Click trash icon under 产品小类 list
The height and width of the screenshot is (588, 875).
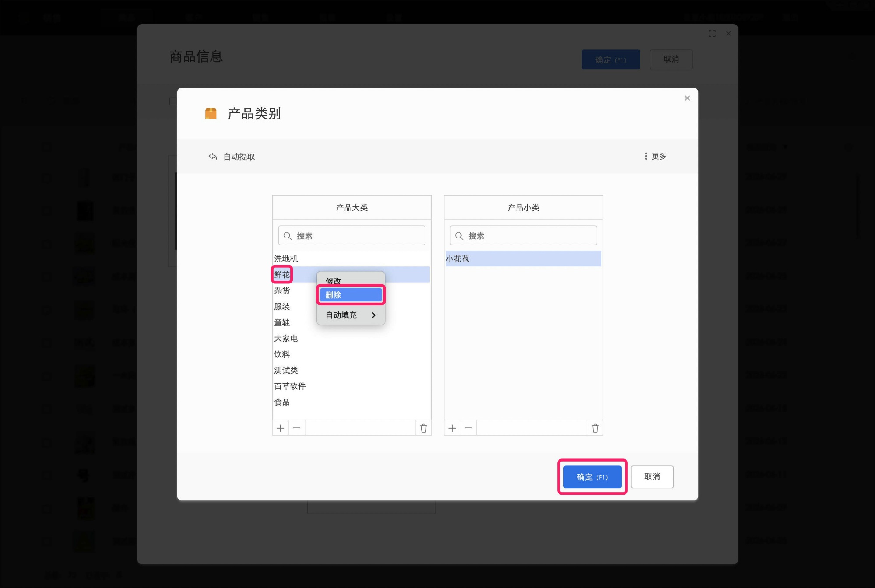[595, 428]
